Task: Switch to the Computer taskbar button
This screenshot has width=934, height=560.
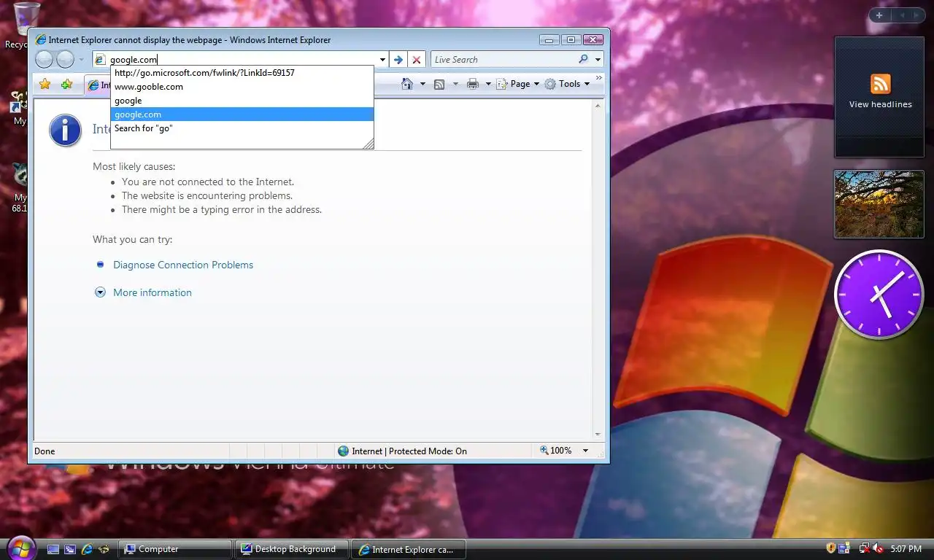Action: point(175,549)
